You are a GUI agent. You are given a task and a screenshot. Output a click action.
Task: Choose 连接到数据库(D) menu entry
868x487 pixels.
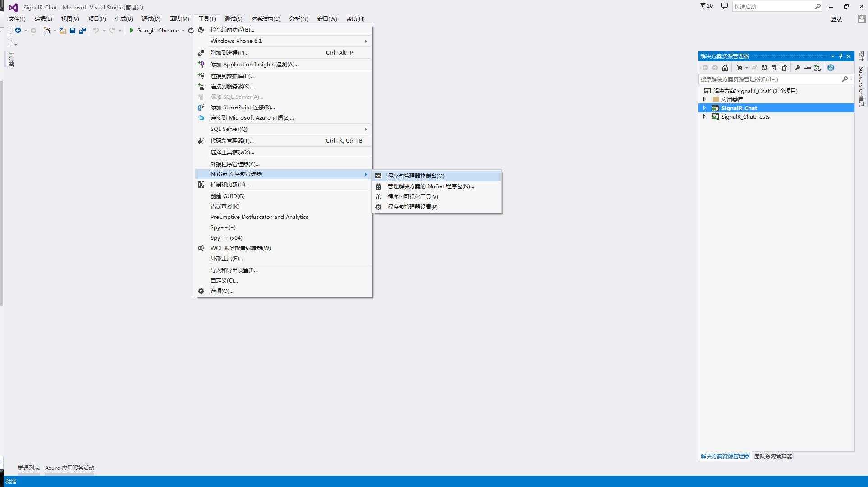tap(283, 76)
